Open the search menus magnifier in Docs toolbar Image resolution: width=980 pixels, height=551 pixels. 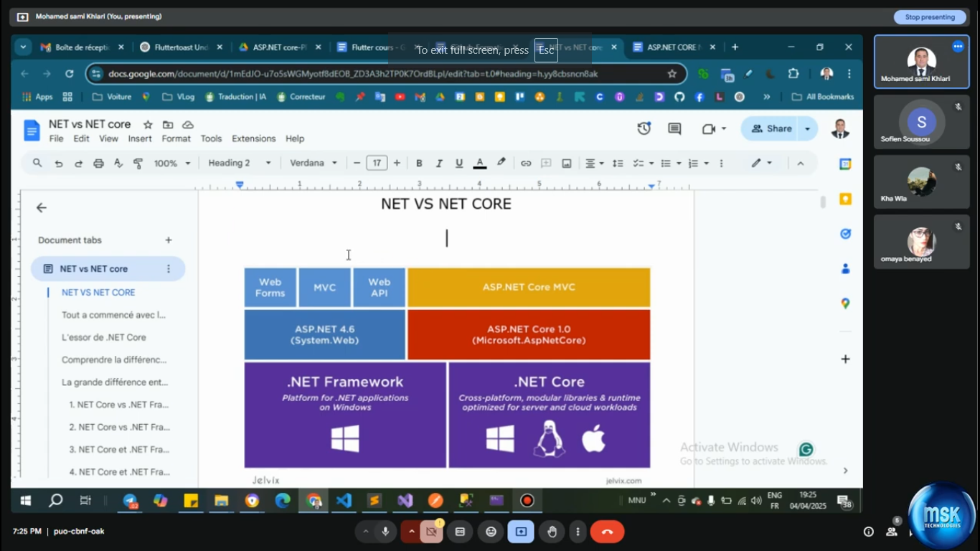(37, 164)
